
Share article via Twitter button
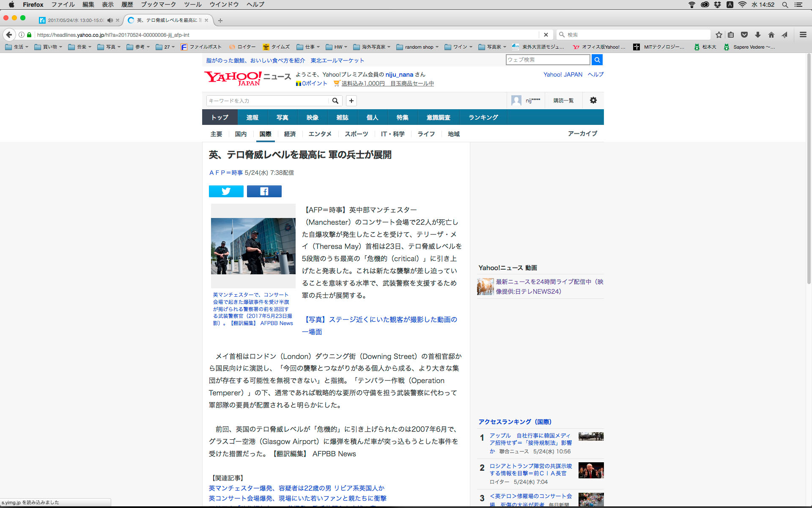[x=226, y=191]
